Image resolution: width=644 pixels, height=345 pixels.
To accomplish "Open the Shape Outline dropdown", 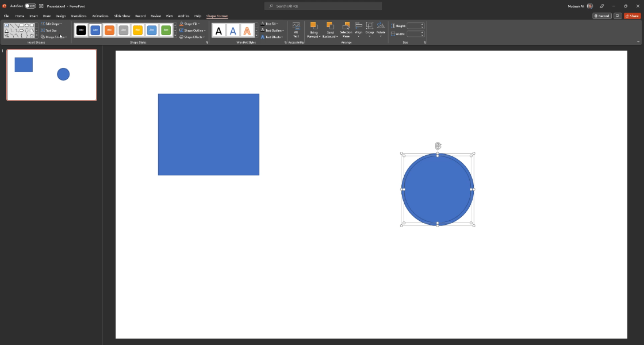I will (192, 30).
